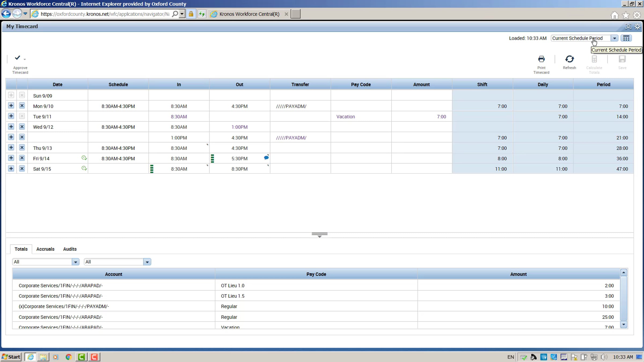644x362 pixels.
Task: Switch to the Accruals tab
Action: point(45,249)
